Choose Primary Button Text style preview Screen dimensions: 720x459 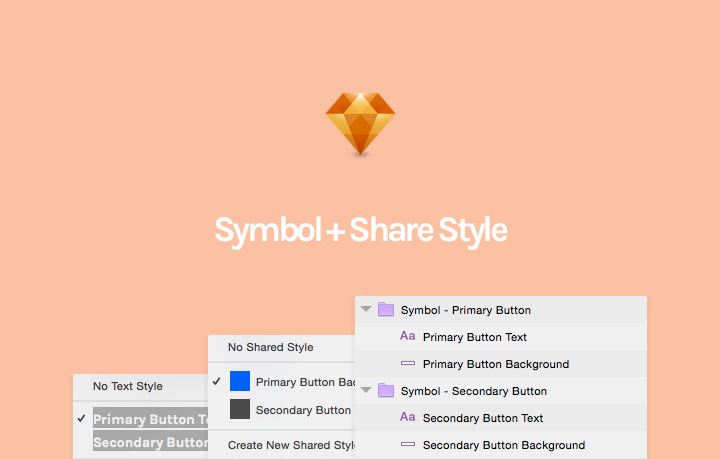[x=150, y=418]
